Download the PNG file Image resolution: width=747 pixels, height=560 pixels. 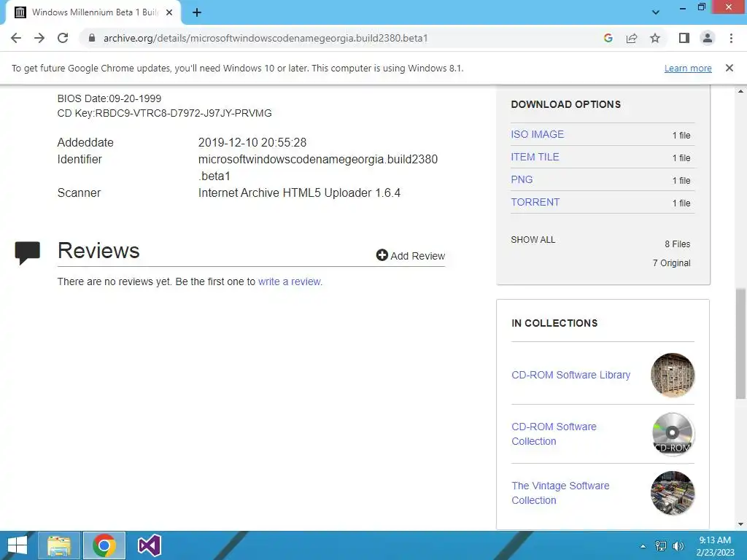[522, 179]
